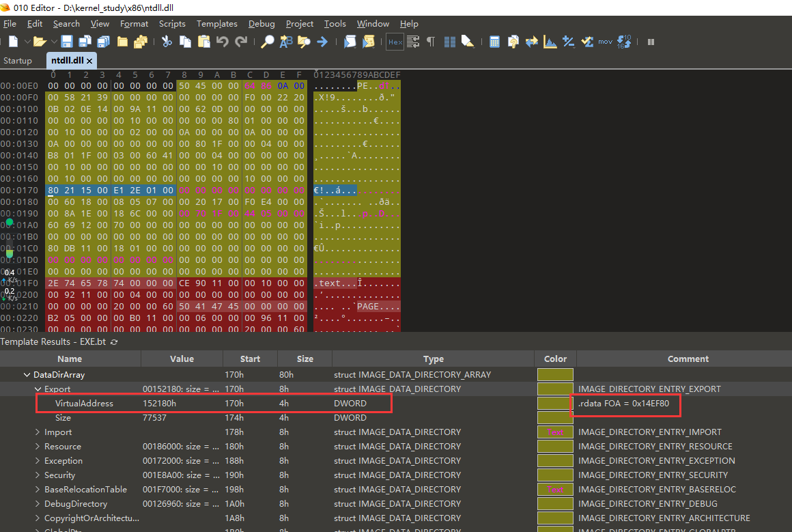
Task: Open the Calculator tool
Action: coord(494,42)
